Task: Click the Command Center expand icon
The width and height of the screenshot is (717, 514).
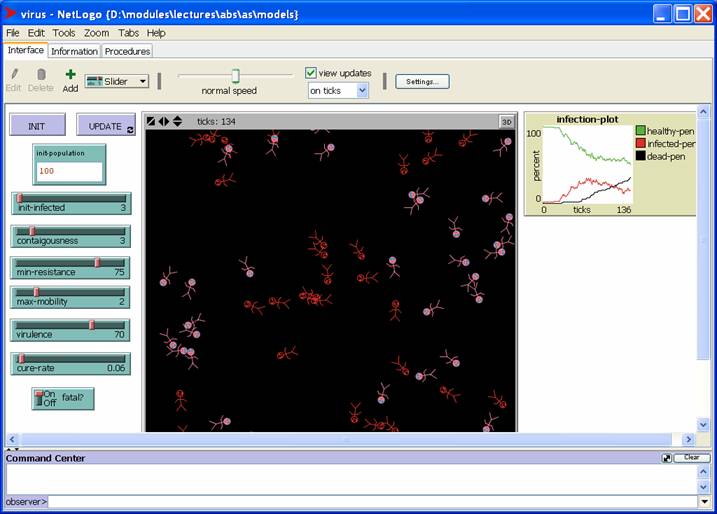Action: click(x=667, y=458)
